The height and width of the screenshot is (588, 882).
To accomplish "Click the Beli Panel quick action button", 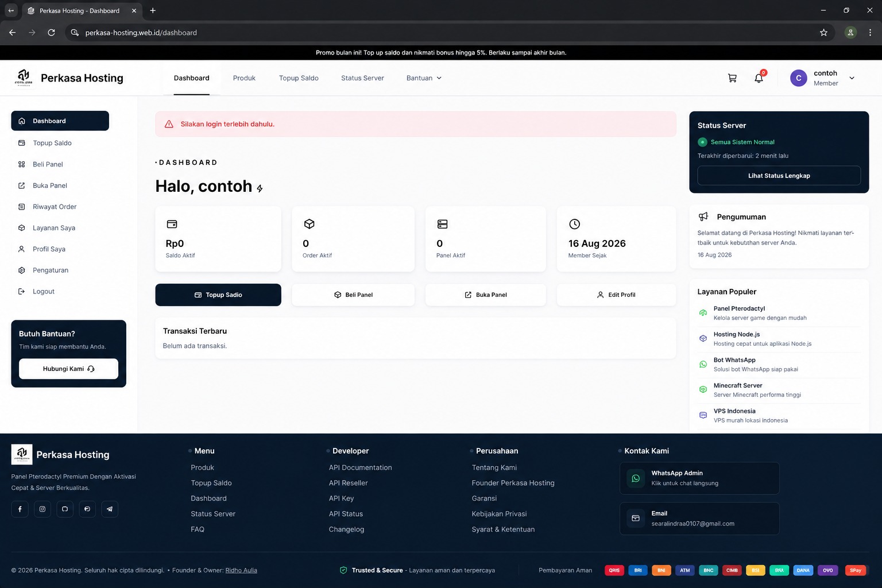I will [353, 295].
